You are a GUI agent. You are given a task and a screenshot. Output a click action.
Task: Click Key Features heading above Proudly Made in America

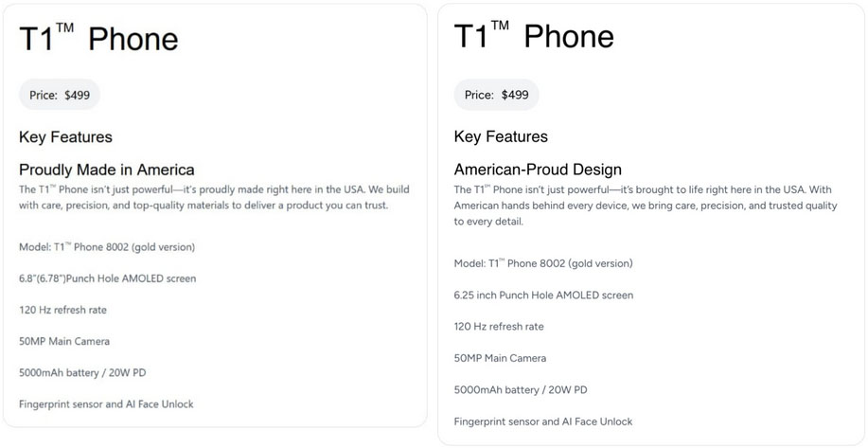pos(65,137)
